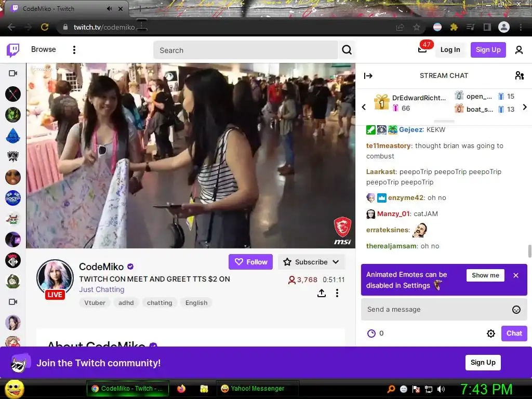The image size is (532, 399).
Task: Click the browser address bar URL
Action: point(104,27)
